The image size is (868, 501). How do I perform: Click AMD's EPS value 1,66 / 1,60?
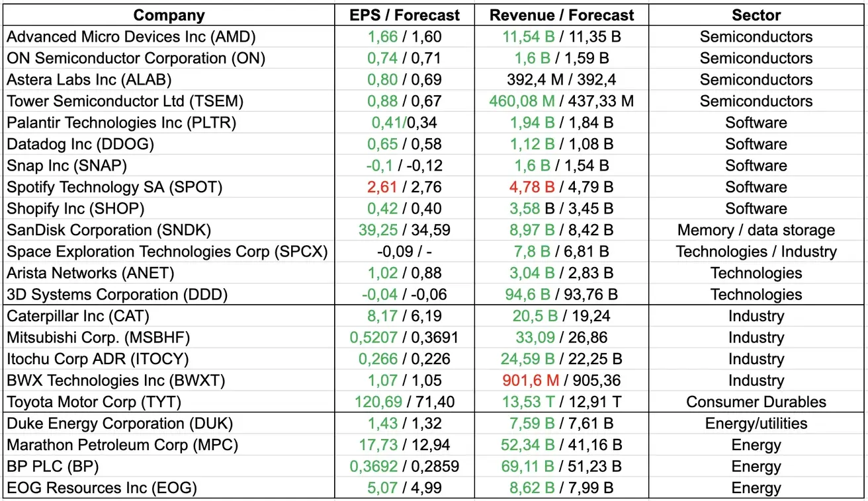[404, 37]
